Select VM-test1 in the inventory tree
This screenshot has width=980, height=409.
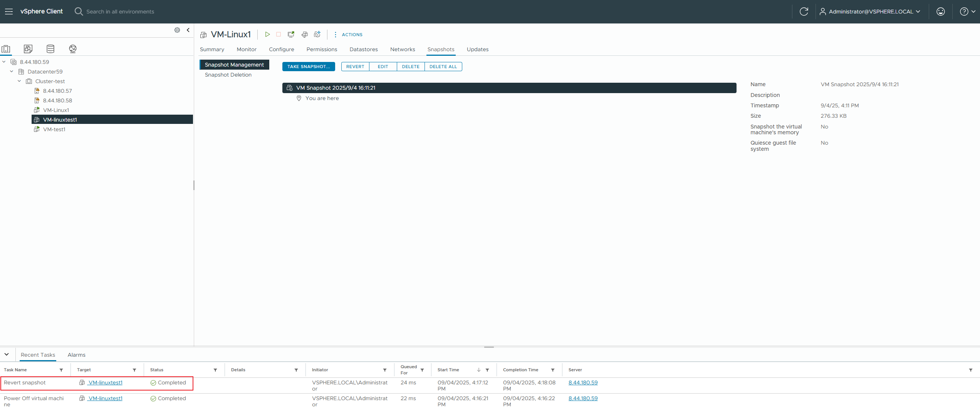pos(54,129)
